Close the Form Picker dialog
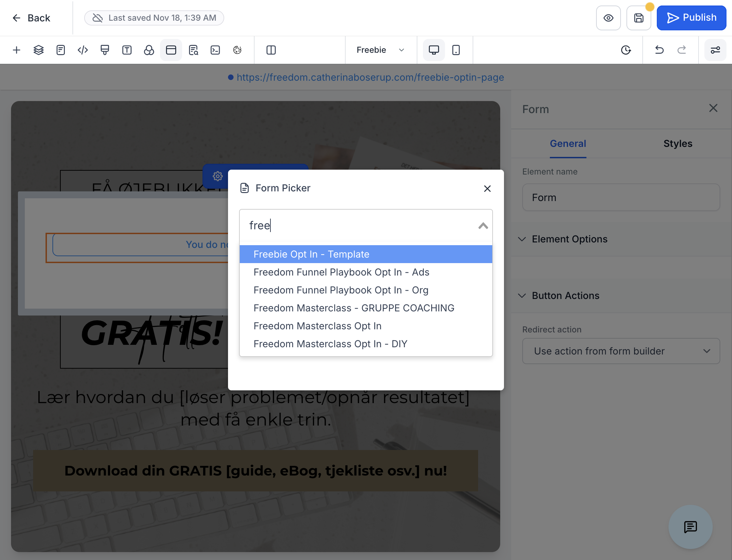 487,189
